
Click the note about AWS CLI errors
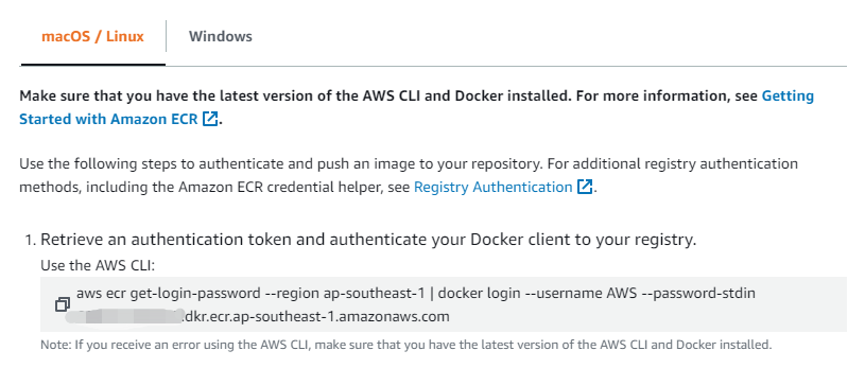pos(406,345)
